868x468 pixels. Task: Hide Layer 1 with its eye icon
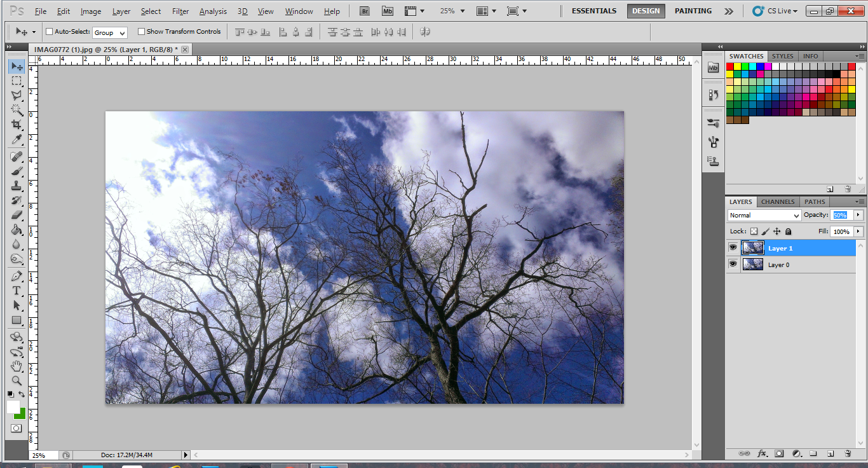(x=733, y=248)
